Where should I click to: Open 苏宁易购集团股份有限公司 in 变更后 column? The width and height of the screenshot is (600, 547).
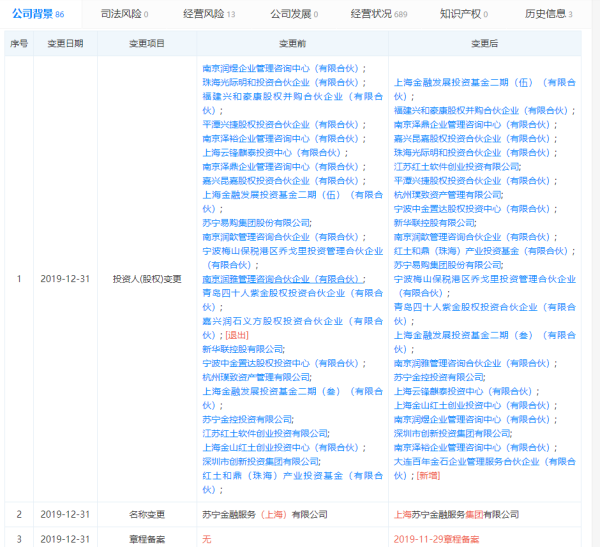coord(448,265)
